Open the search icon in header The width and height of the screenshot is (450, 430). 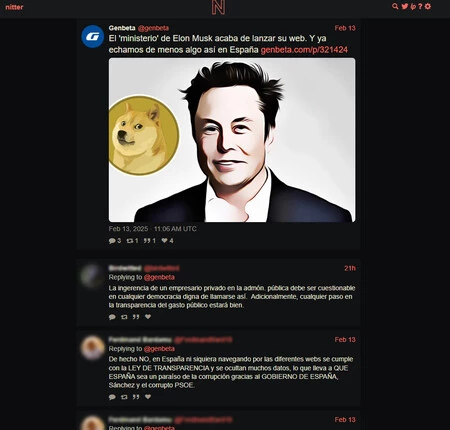click(395, 6)
